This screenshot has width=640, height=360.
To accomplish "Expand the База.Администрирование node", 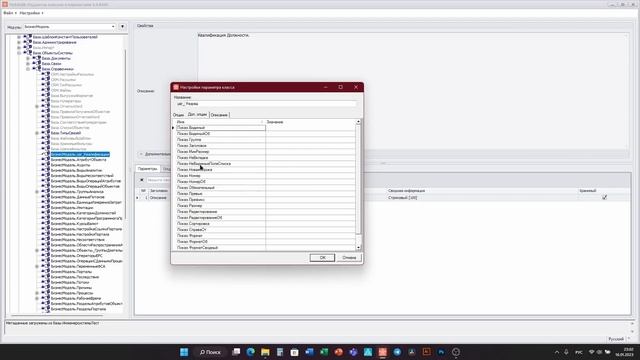I will tap(19, 42).
